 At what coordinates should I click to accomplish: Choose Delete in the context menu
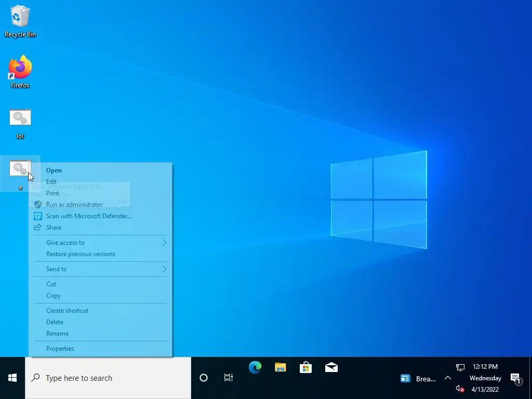(100, 322)
